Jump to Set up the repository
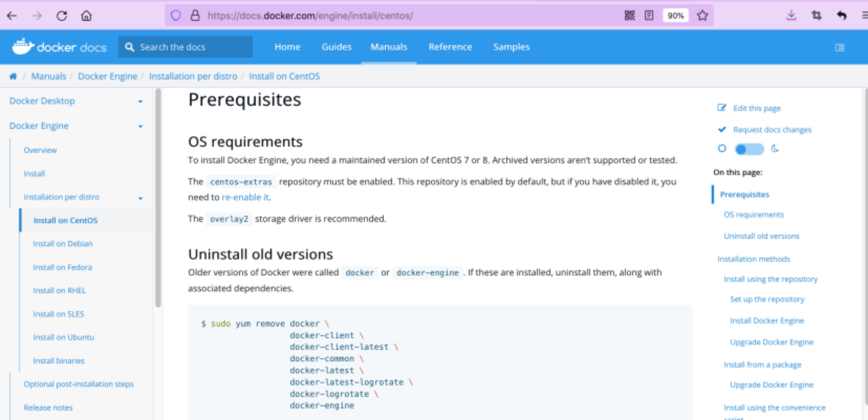The width and height of the screenshot is (868, 420). (x=767, y=299)
